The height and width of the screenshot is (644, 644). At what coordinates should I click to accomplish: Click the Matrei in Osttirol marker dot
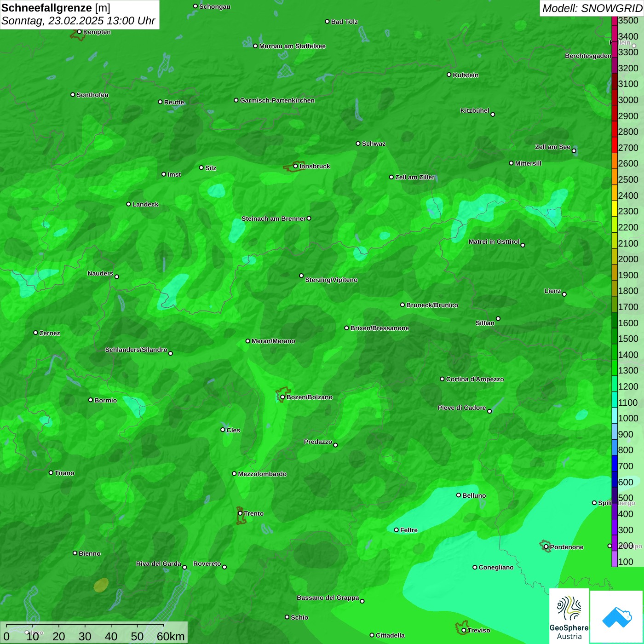523,245
